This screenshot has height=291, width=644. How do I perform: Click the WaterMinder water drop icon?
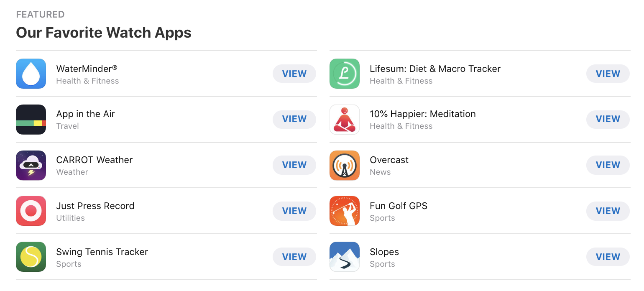point(31,74)
